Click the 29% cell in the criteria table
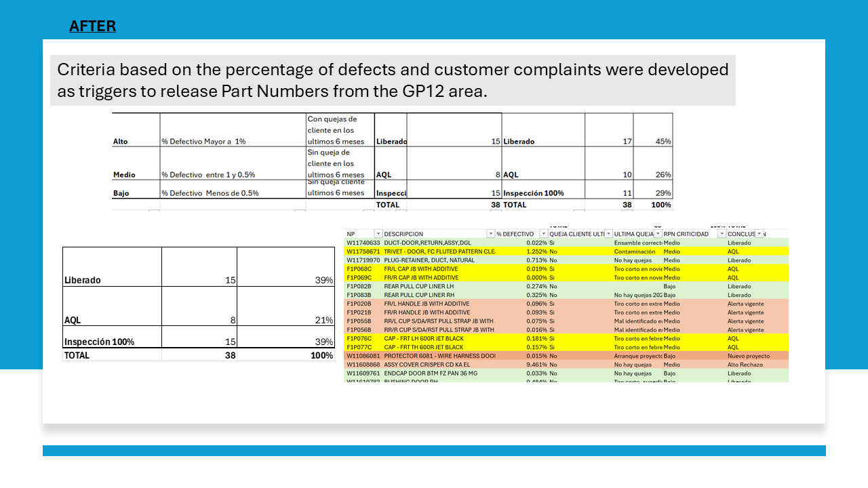868x488 pixels. (x=653, y=189)
